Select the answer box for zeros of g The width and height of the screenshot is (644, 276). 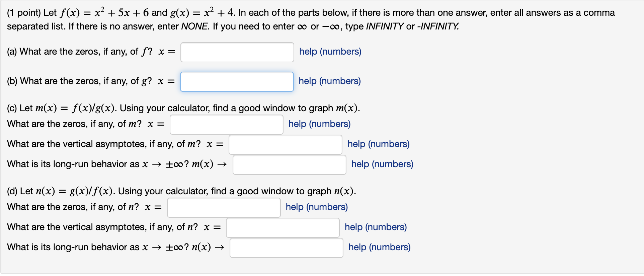click(x=237, y=81)
